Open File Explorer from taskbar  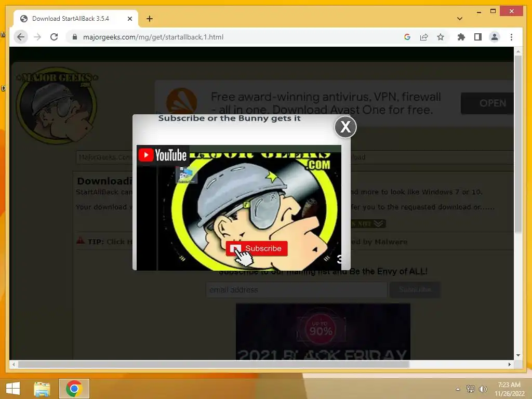coord(42,389)
